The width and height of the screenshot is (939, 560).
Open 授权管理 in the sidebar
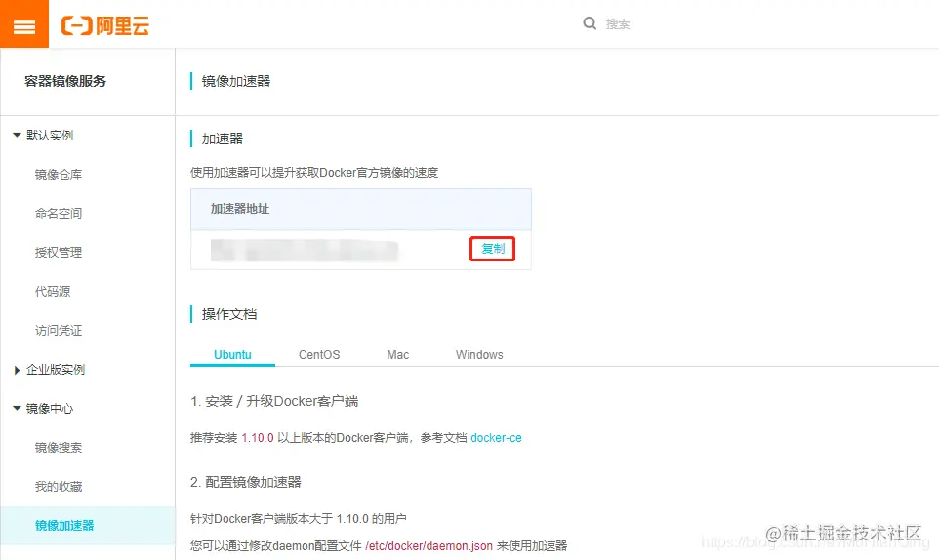tap(59, 253)
